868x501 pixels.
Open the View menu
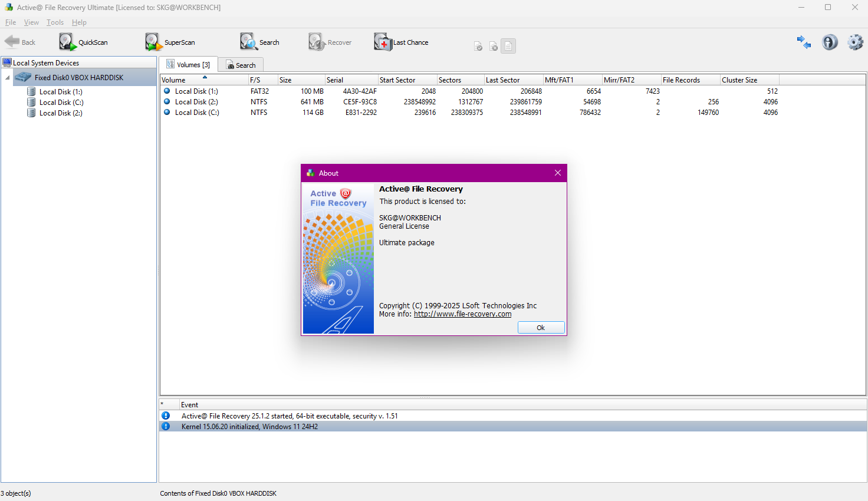[x=31, y=22]
